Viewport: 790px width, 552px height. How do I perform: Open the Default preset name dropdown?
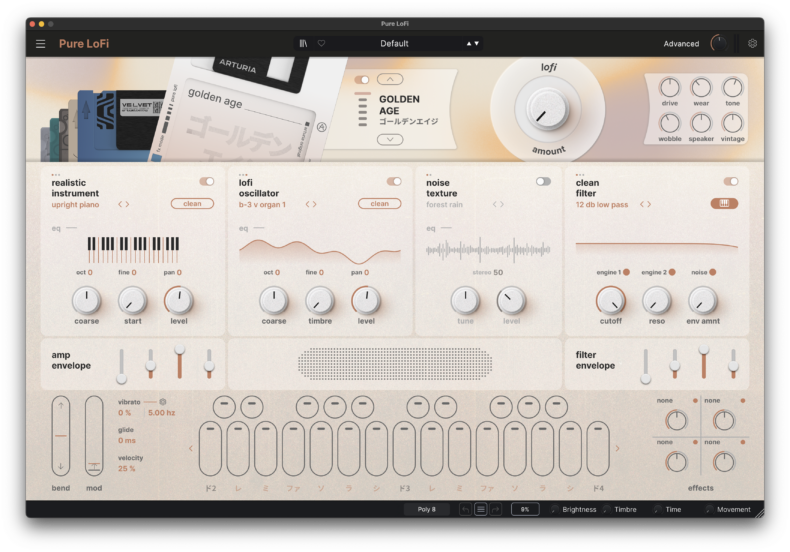point(395,44)
